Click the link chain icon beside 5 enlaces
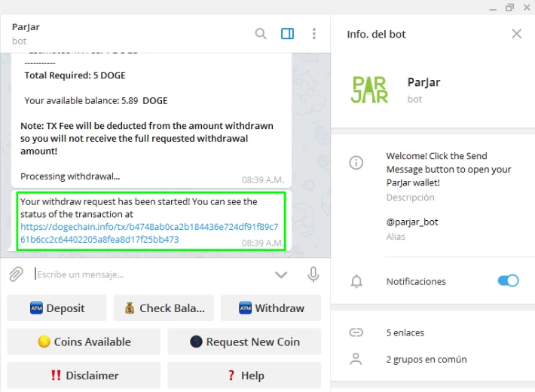535x392 pixels. tap(356, 332)
